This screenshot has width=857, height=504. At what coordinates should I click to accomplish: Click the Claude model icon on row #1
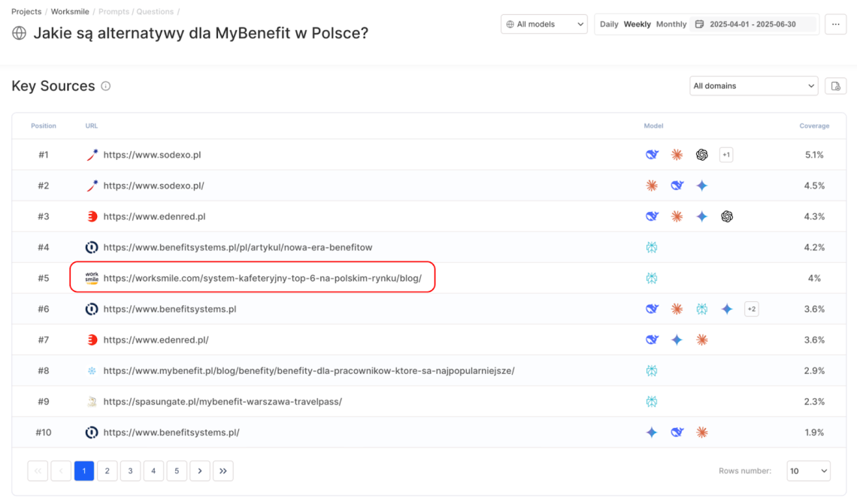coord(677,155)
